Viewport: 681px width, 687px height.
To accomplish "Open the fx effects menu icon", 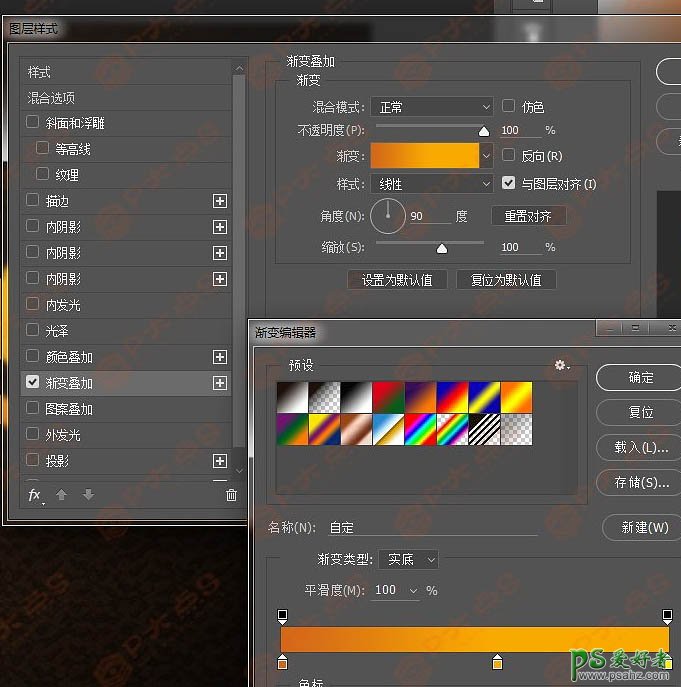I will 35,495.
